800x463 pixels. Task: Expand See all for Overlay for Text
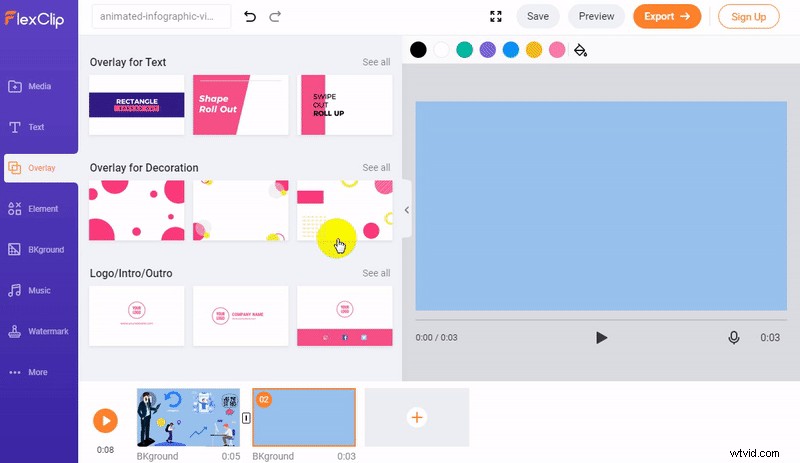[x=376, y=62]
